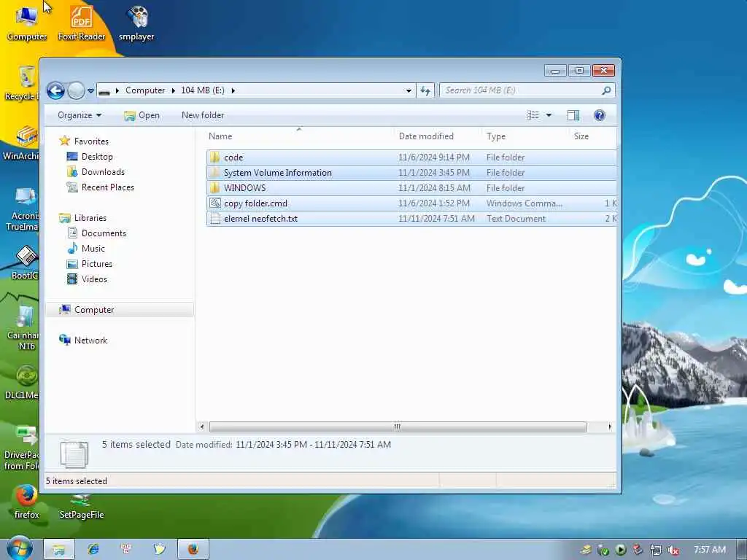
Task: Open Computer desktop shortcut
Action: pyautogui.click(x=27, y=24)
